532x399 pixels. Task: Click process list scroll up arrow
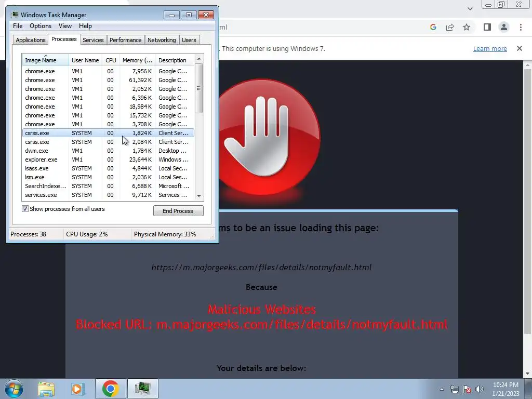[x=199, y=59]
